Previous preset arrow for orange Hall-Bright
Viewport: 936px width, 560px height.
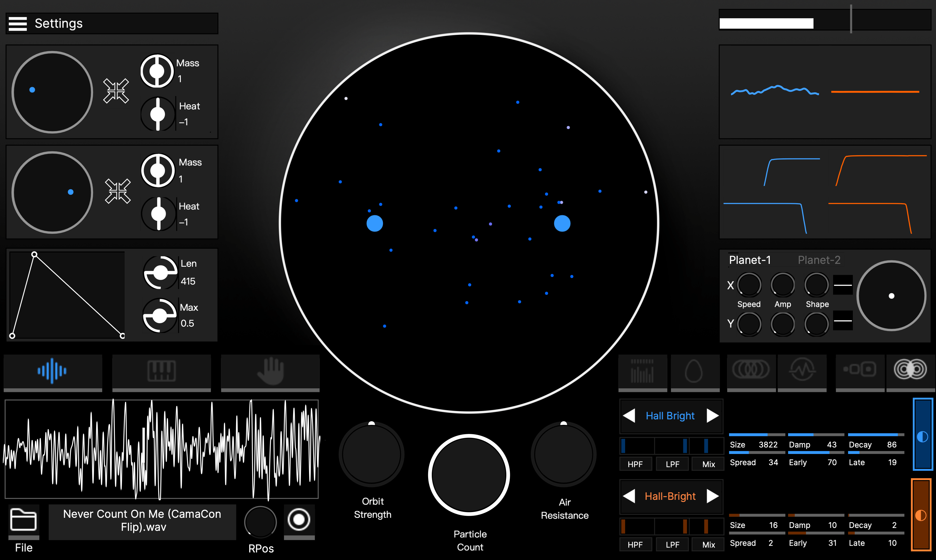[629, 496]
